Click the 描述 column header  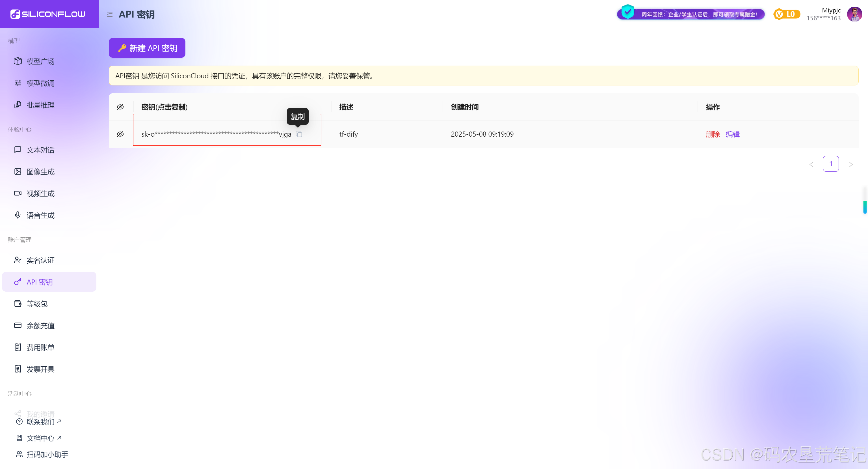pyautogui.click(x=346, y=107)
